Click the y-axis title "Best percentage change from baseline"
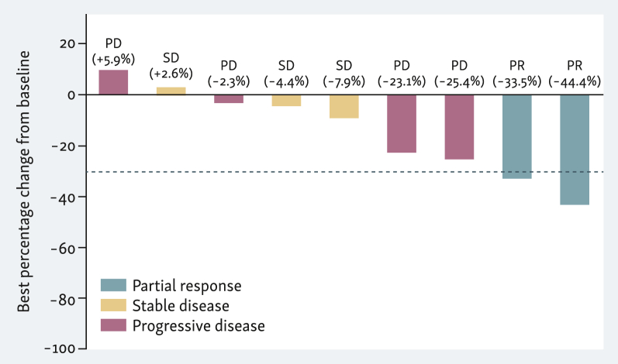The image size is (618, 364). click(x=24, y=182)
